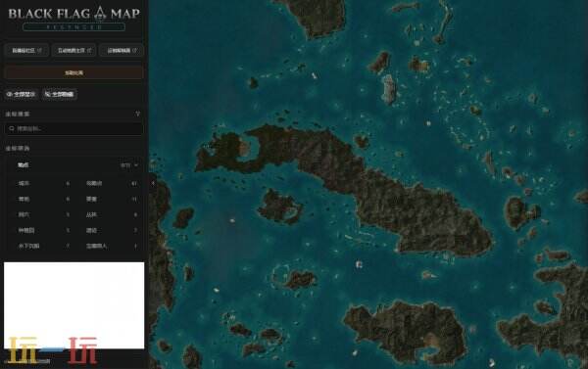Collapse the coordinate search section chevron
Image resolution: width=588 pixels, height=369 pixels.
click(137, 114)
